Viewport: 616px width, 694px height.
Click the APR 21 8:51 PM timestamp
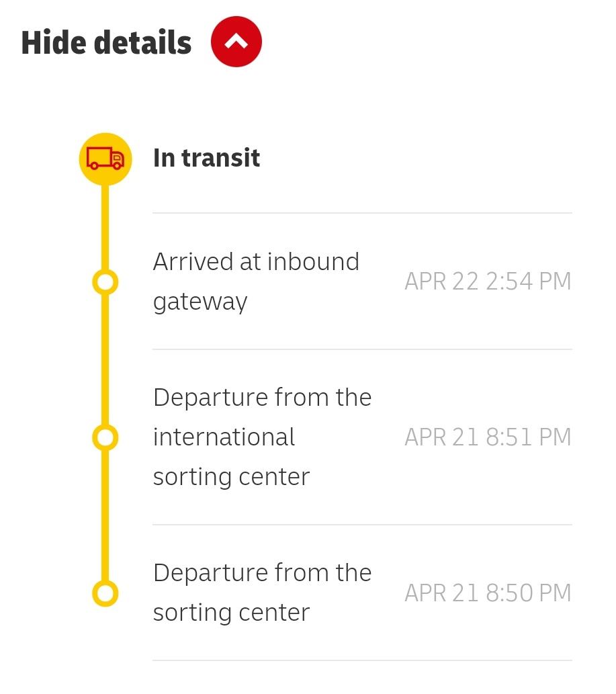[x=488, y=437]
